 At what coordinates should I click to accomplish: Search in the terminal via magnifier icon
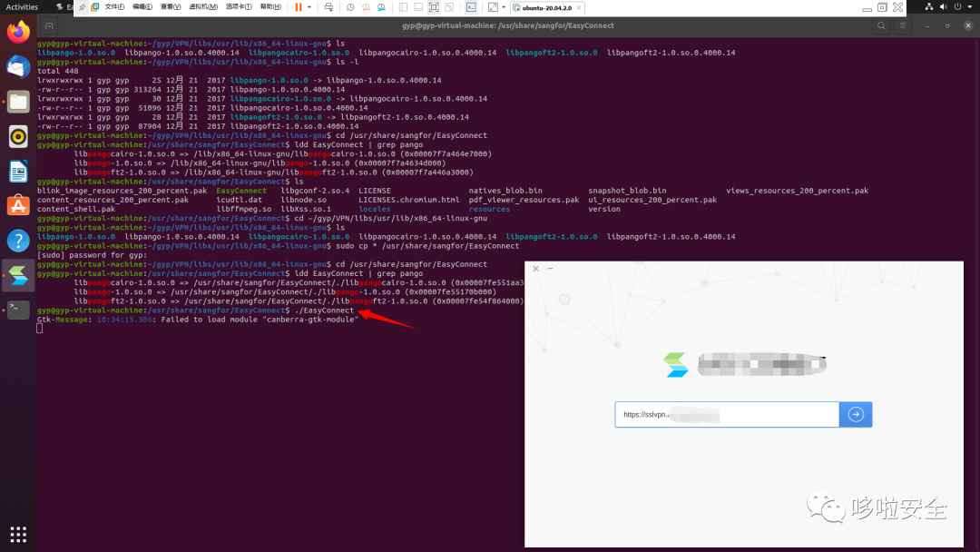(x=881, y=25)
